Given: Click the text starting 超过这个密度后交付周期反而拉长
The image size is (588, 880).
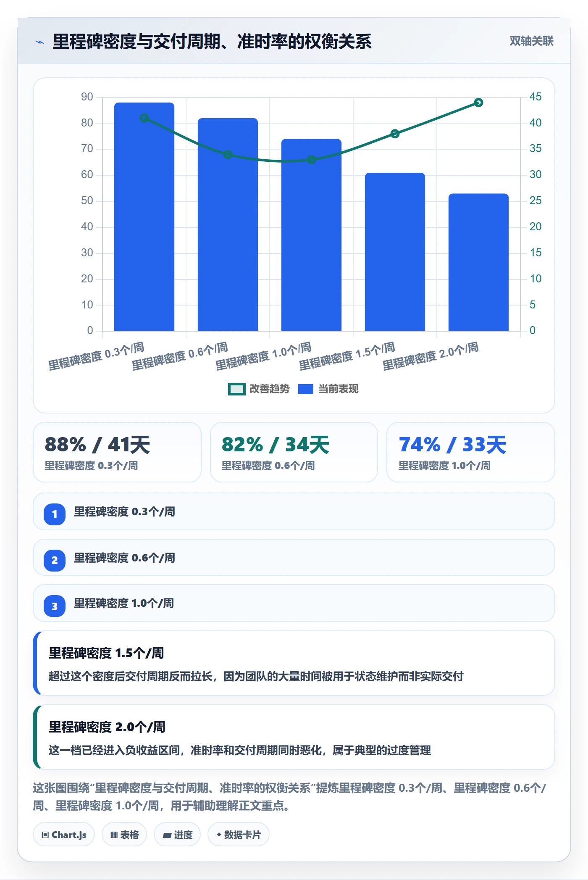Looking at the screenshot, I should [x=256, y=676].
